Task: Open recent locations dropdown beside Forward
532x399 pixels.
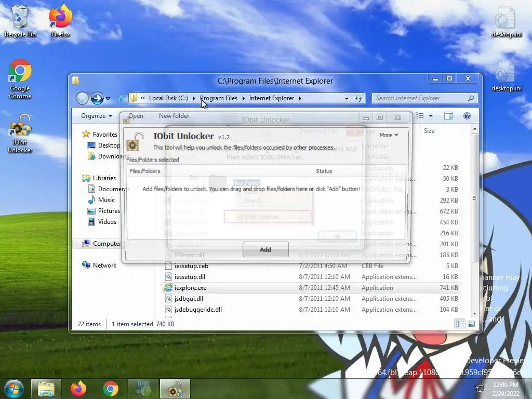Action: tap(108, 99)
